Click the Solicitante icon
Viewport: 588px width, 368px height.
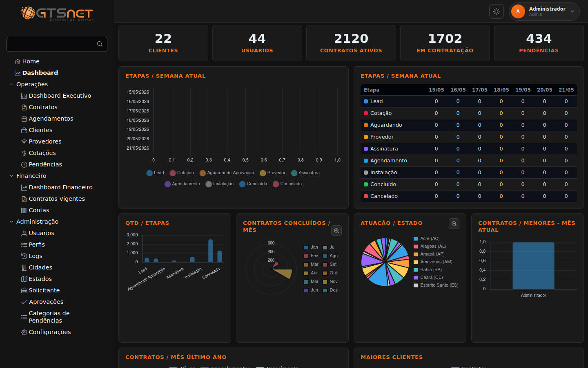[24, 291]
